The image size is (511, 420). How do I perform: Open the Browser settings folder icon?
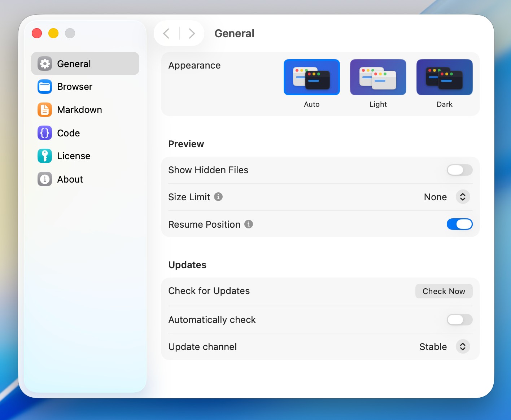pos(45,87)
